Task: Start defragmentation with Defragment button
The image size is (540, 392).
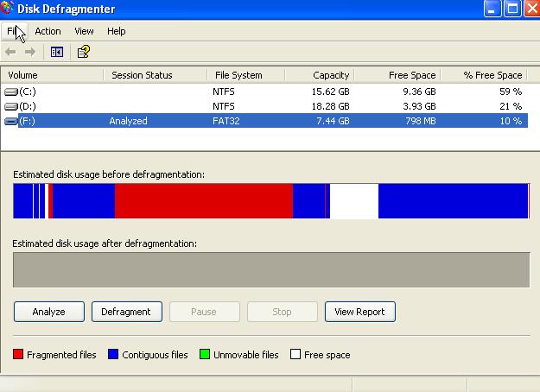Action: pyautogui.click(x=127, y=312)
